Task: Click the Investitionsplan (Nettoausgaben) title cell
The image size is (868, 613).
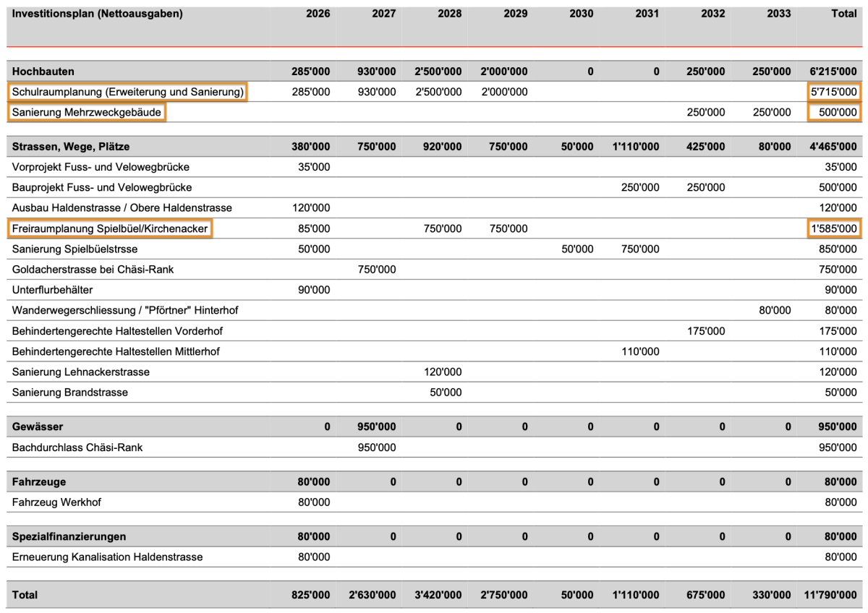Action: pos(98,14)
